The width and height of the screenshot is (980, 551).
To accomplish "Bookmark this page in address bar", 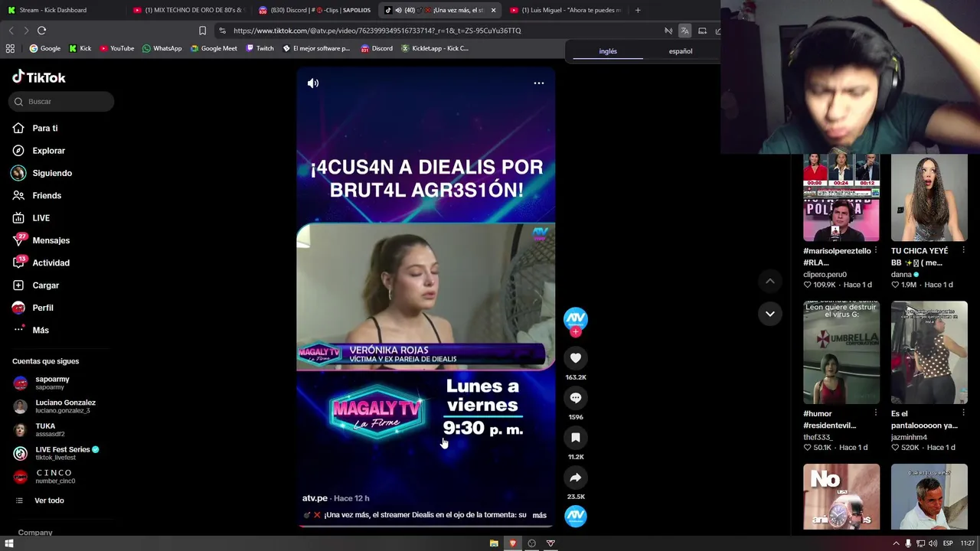I will click(202, 31).
